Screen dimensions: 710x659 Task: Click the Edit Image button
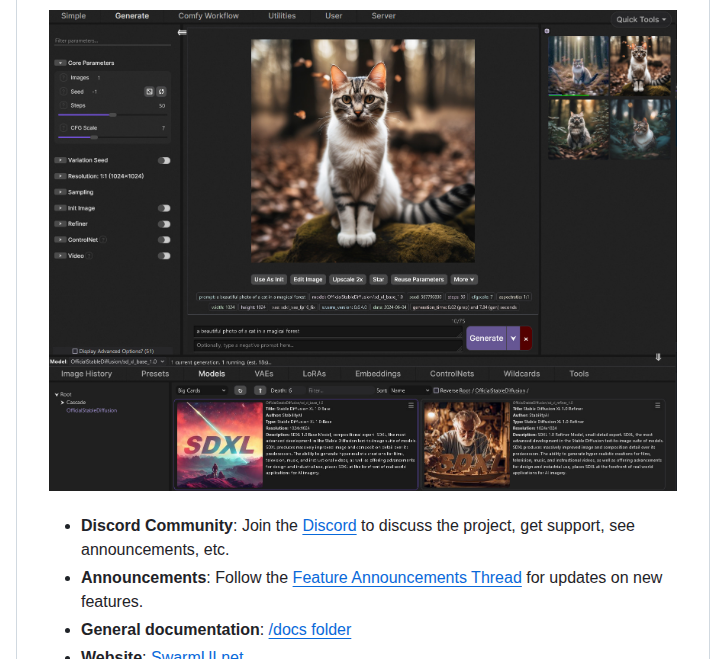[x=308, y=279]
